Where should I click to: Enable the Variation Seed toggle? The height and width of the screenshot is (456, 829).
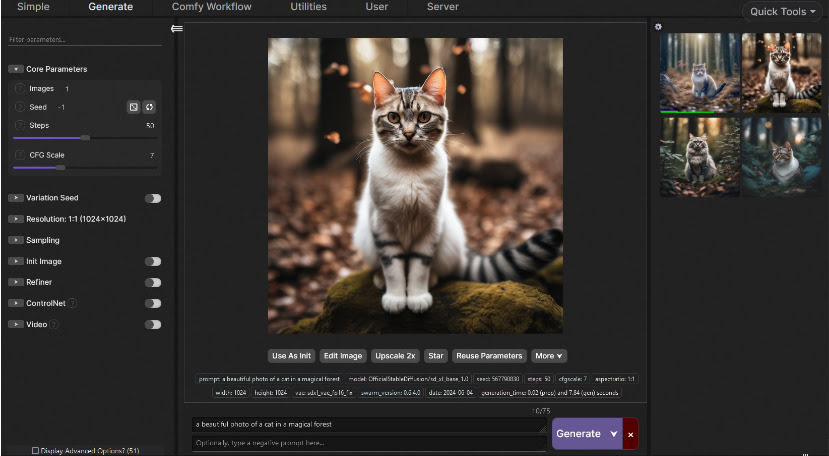pos(152,198)
